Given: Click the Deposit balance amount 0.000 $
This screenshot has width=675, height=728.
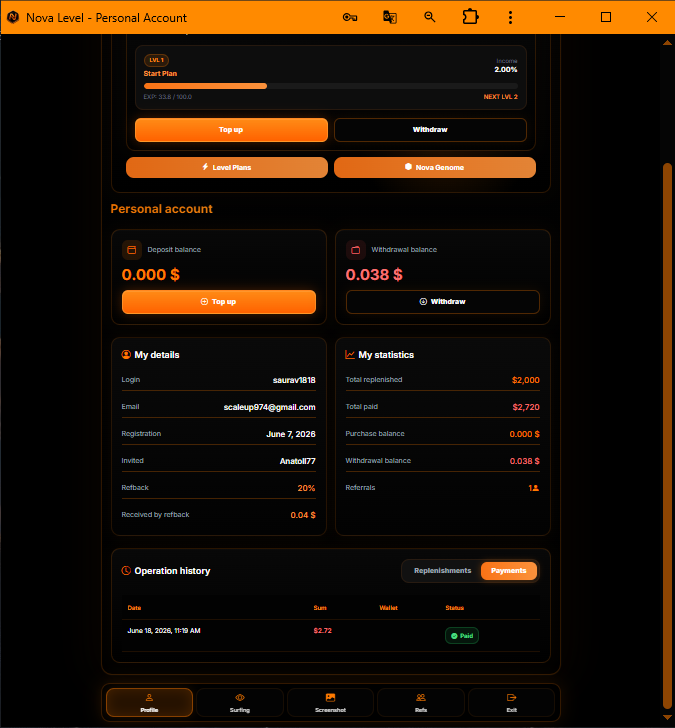Looking at the screenshot, I should click(x=151, y=274).
